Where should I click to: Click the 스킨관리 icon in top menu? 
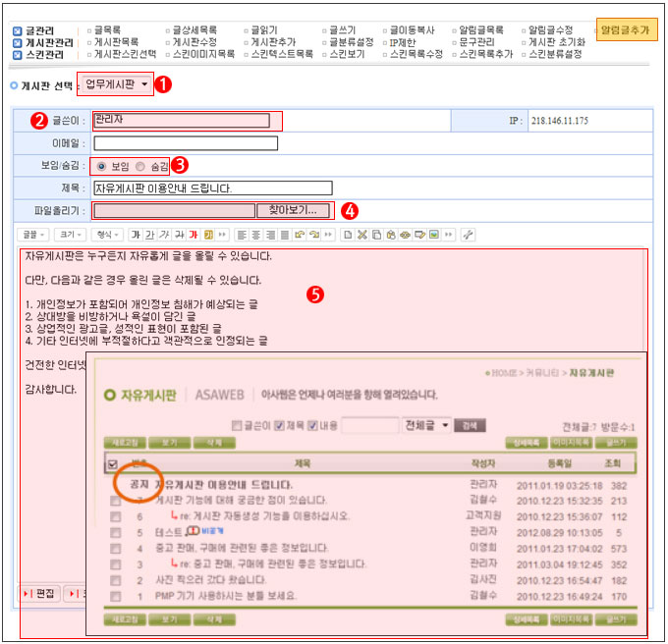click(18, 54)
